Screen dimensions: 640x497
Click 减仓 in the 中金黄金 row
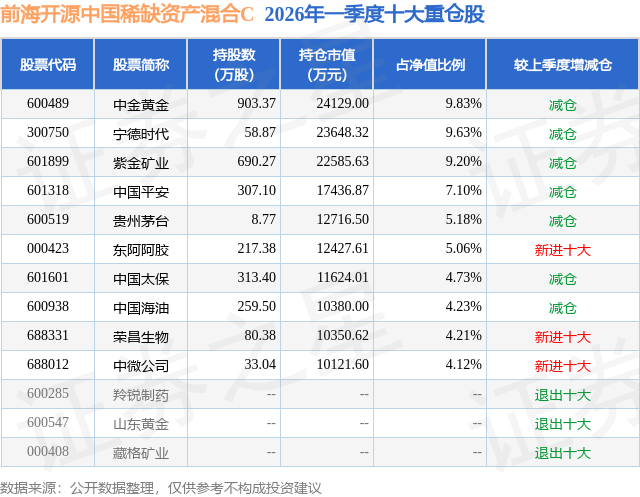point(563,105)
